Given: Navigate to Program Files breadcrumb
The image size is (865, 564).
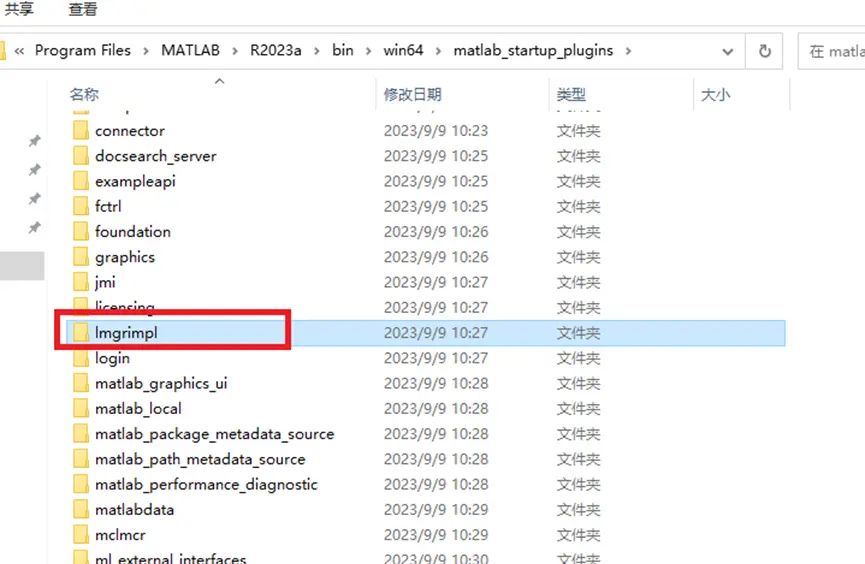Looking at the screenshot, I should tap(83, 51).
